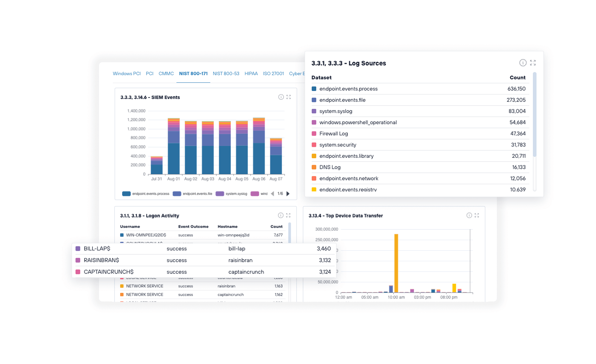Switch to the HIPAA tab

tap(251, 73)
